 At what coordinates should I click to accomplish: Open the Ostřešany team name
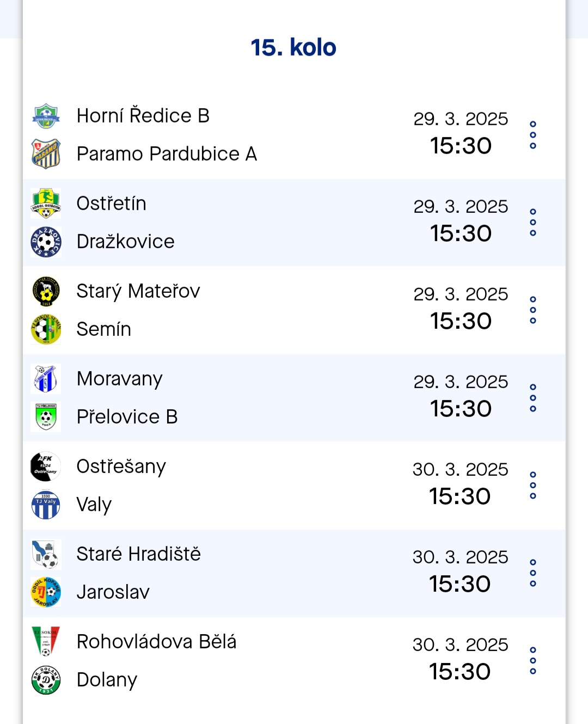(121, 467)
